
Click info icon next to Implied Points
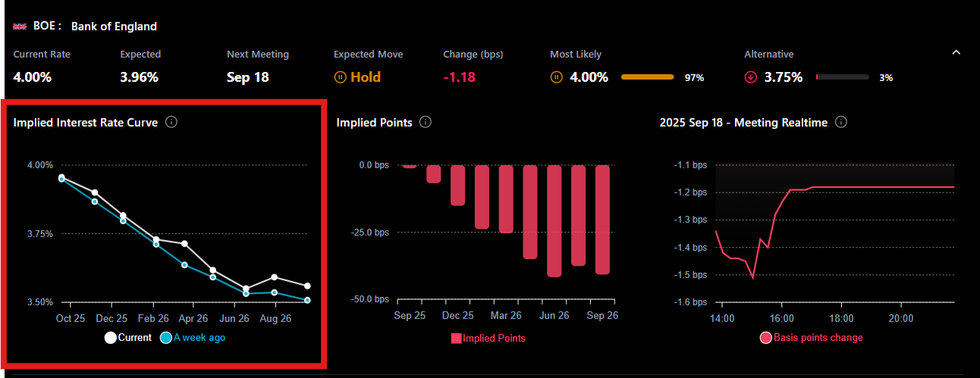tap(426, 122)
